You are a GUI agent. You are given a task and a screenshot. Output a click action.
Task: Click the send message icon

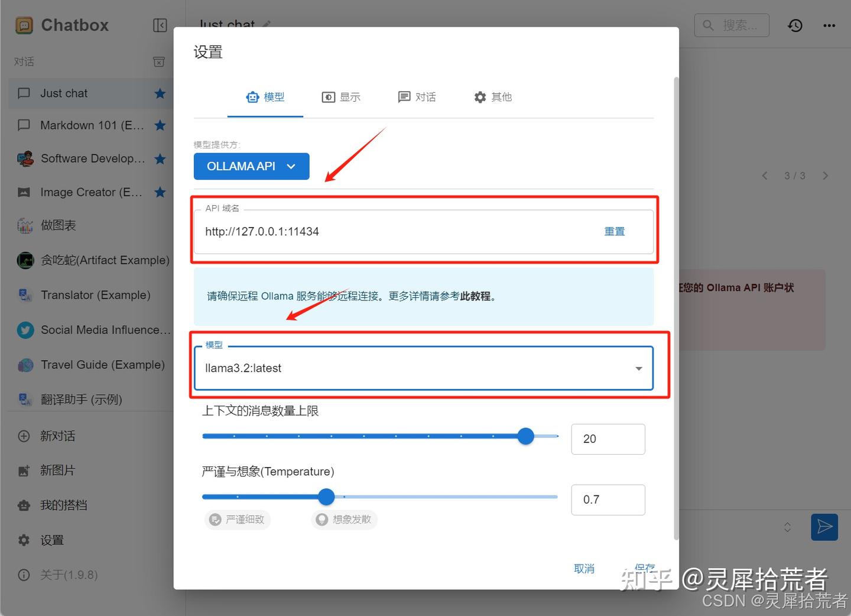(x=824, y=527)
